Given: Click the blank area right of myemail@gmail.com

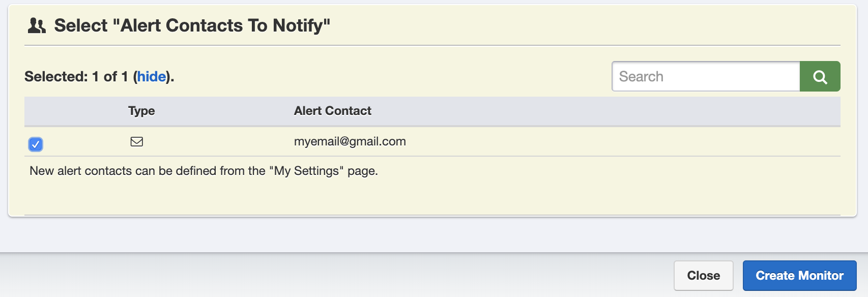Looking at the screenshot, I should [621, 141].
